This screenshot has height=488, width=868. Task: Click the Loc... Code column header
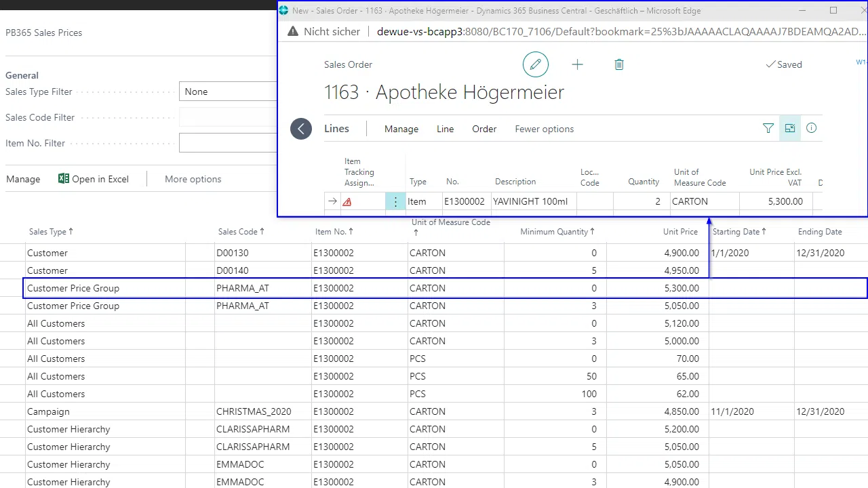click(590, 177)
